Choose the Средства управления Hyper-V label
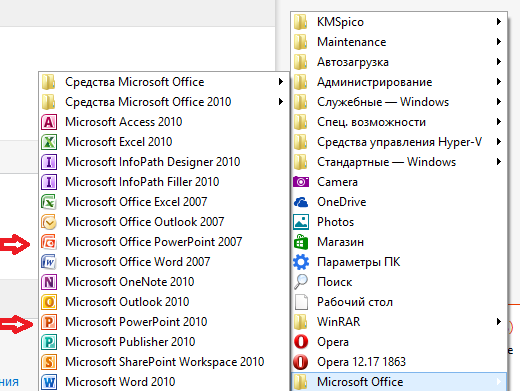Image resolution: width=520 pixels, height=391 pixels. pos(400,142)
